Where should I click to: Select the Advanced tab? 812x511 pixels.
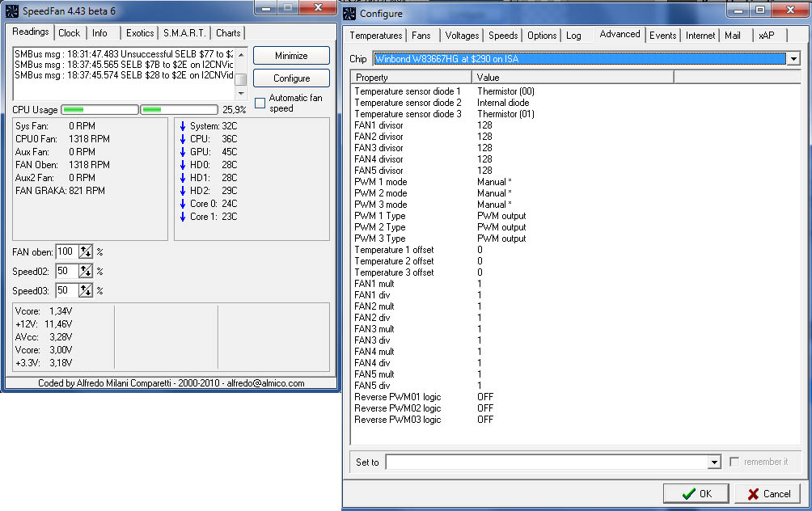[x=620, y=34]
